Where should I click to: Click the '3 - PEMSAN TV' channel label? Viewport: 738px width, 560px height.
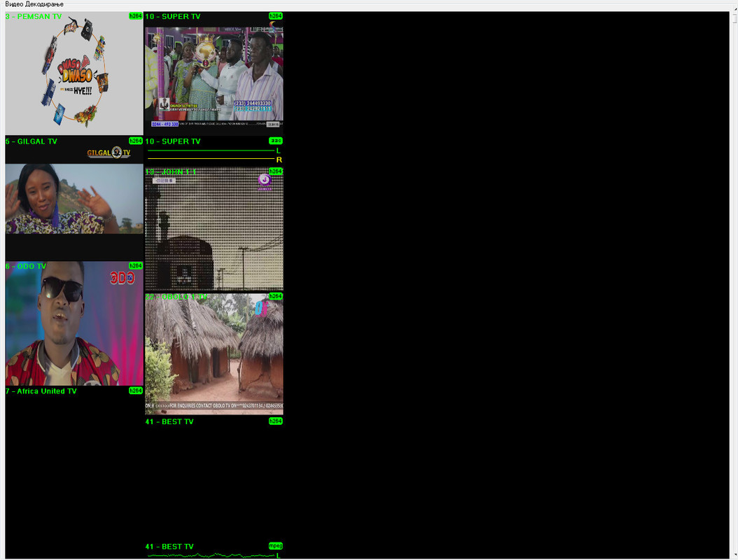click(x=34, y=17)
